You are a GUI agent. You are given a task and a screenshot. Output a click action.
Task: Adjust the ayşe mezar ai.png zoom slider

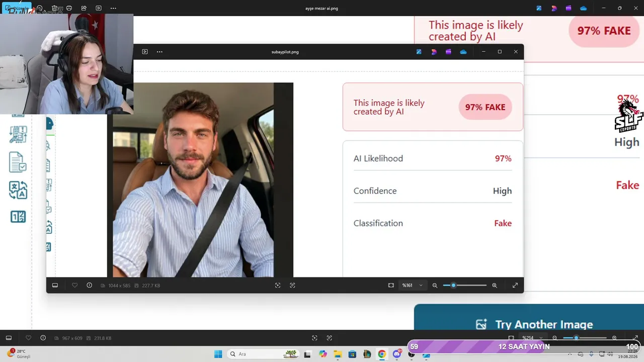pyautogui.click(x=585, y=338)
